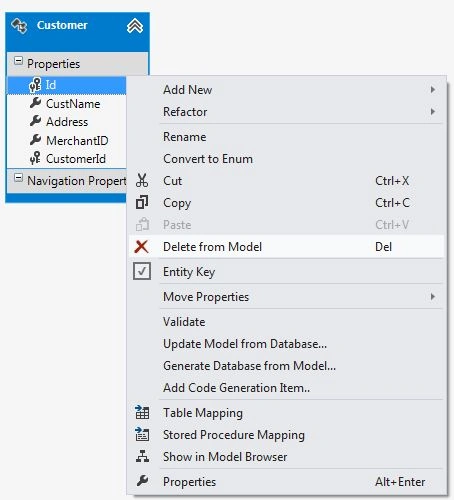This screenshot has width=454, height=500.
Task: Click the Table Mapping icon
Action: (142, 412)
